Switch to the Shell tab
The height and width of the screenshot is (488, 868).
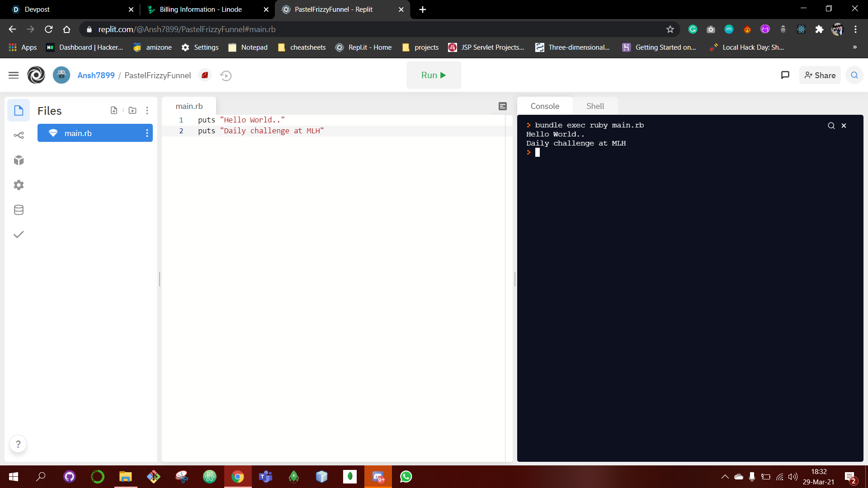pos(595,106)
